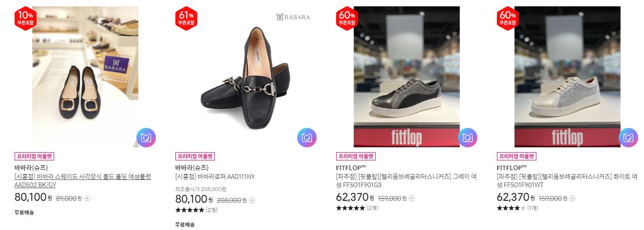Expand price details of white FitFlop sneaker
644x230 pixels.
(x=572, y=198)
